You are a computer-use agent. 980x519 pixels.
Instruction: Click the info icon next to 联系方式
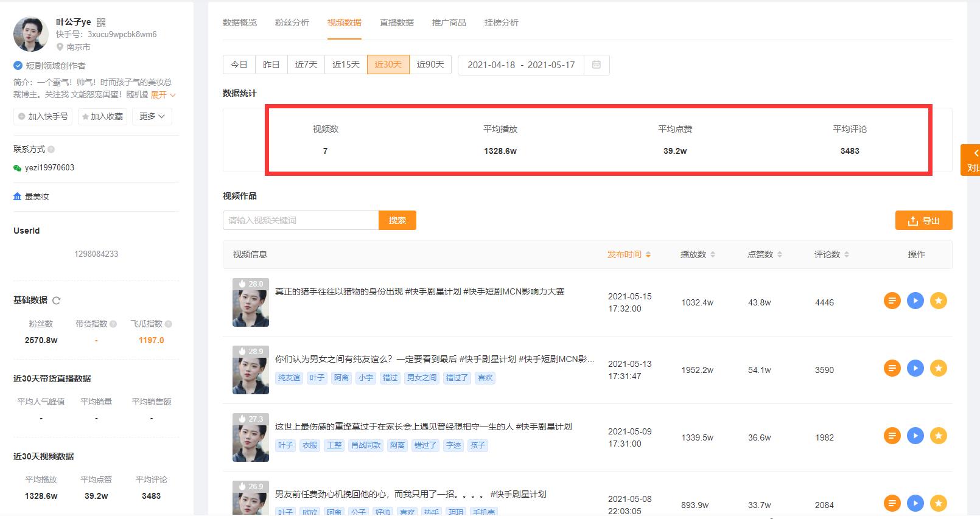pos(51,149)
